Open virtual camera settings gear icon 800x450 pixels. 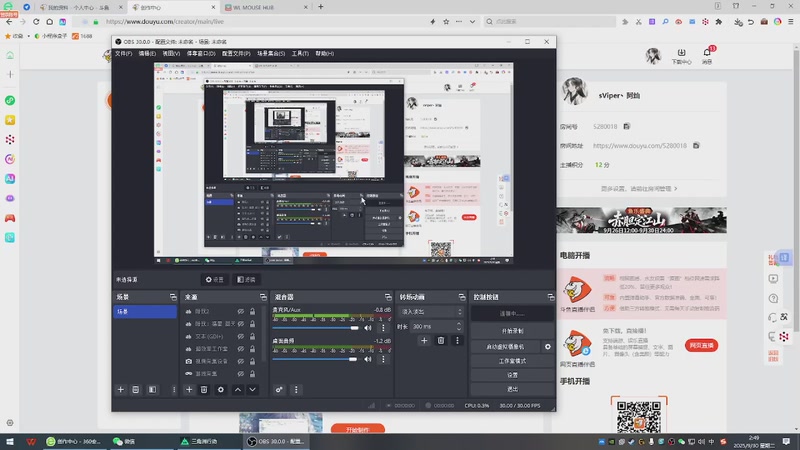pos(547,346)
